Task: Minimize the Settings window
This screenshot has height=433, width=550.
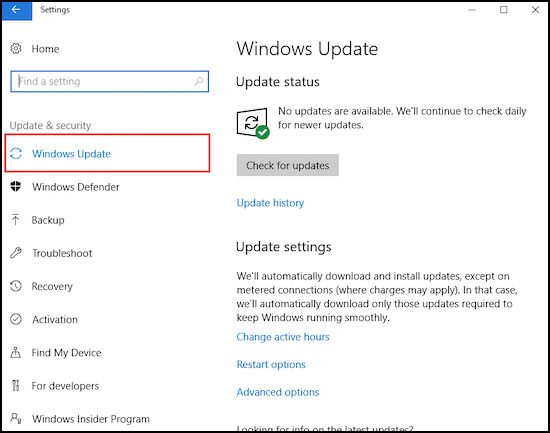Action: 472,10
